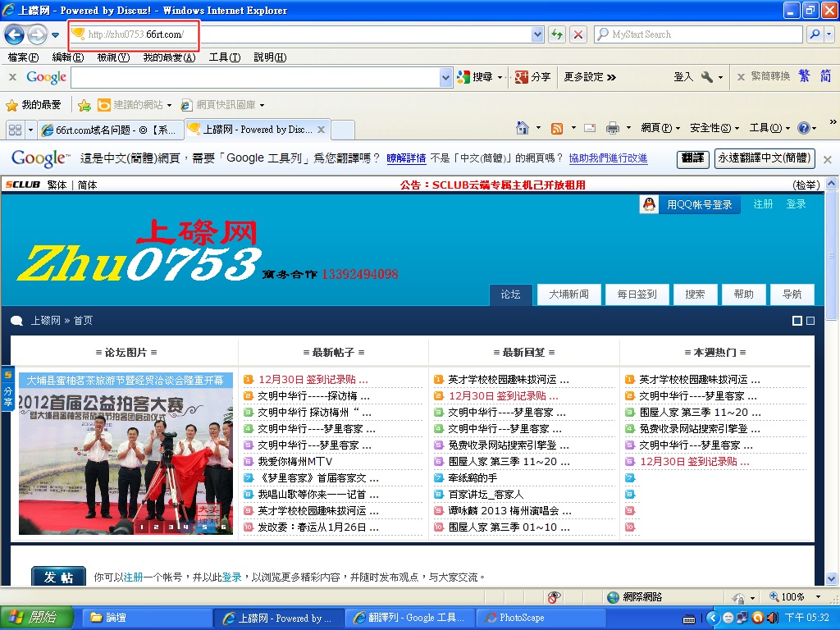Open the 說明(H) menu
This screenshot has height=630, width=840.
[270, 57]
